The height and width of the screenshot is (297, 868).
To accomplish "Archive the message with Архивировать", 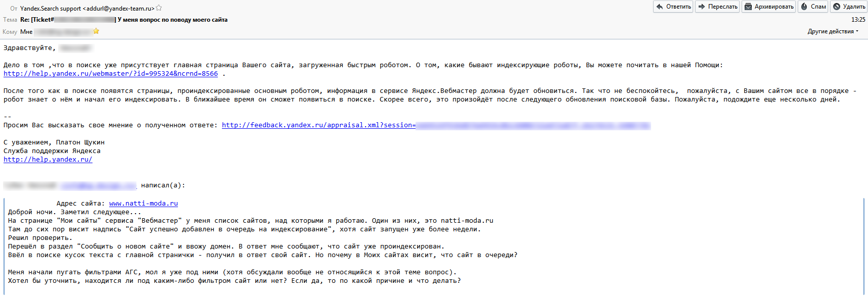I will pos(769,7).
